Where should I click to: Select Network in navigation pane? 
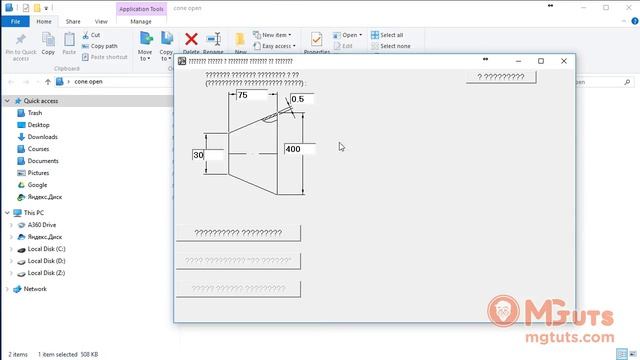point(35,289)
